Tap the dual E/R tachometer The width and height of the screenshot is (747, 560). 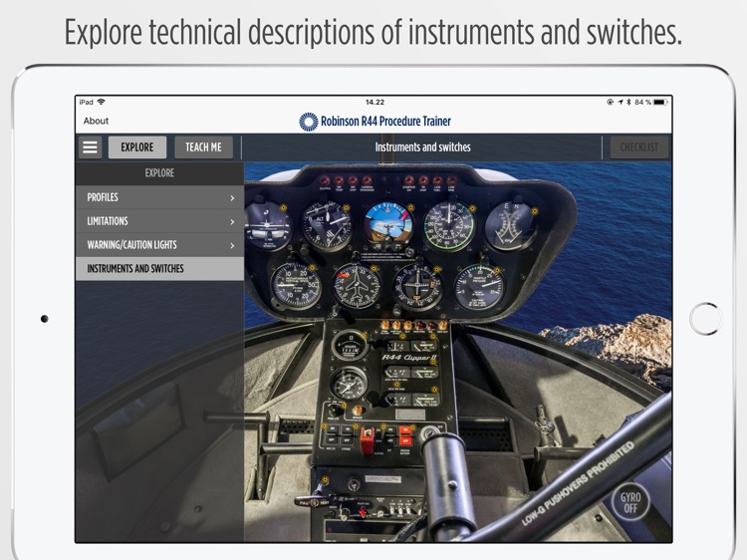point(511,226)
